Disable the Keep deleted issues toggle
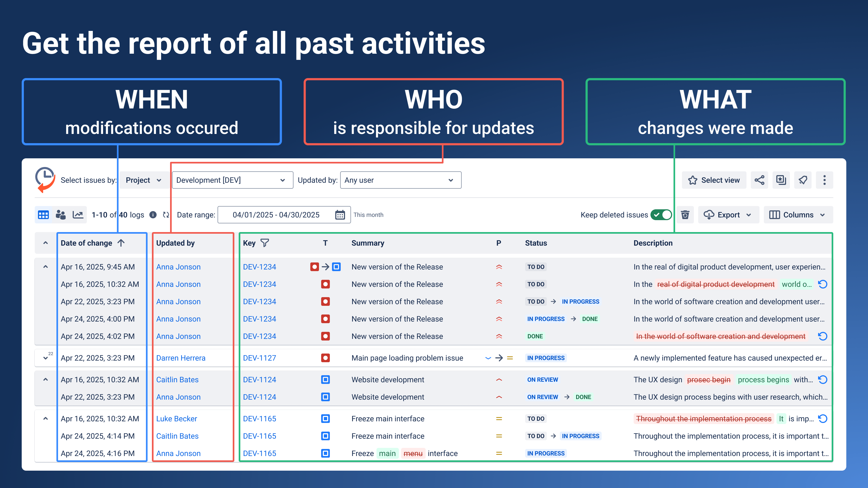 point(661,214)
